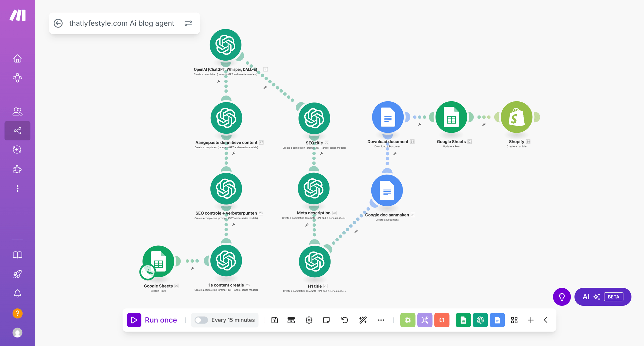Viewport: 644px width, 346px height.
Task: Click the clock schedule badge on Google Sheets
Action: (147, 272)
